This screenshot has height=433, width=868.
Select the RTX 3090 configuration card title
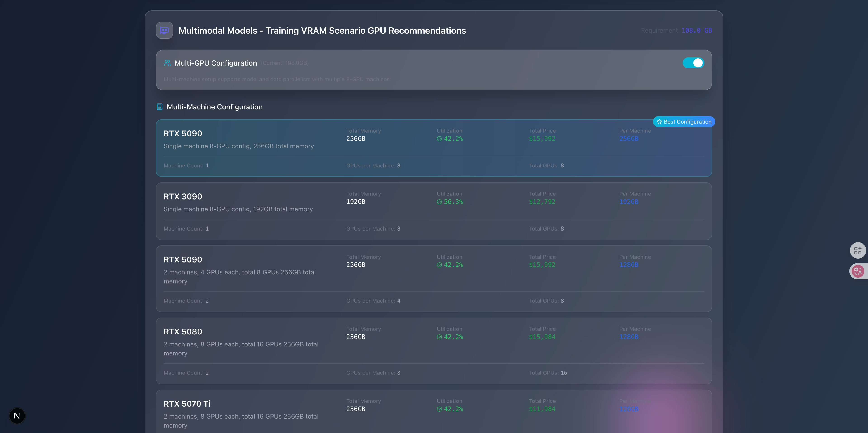click(183, 196)
